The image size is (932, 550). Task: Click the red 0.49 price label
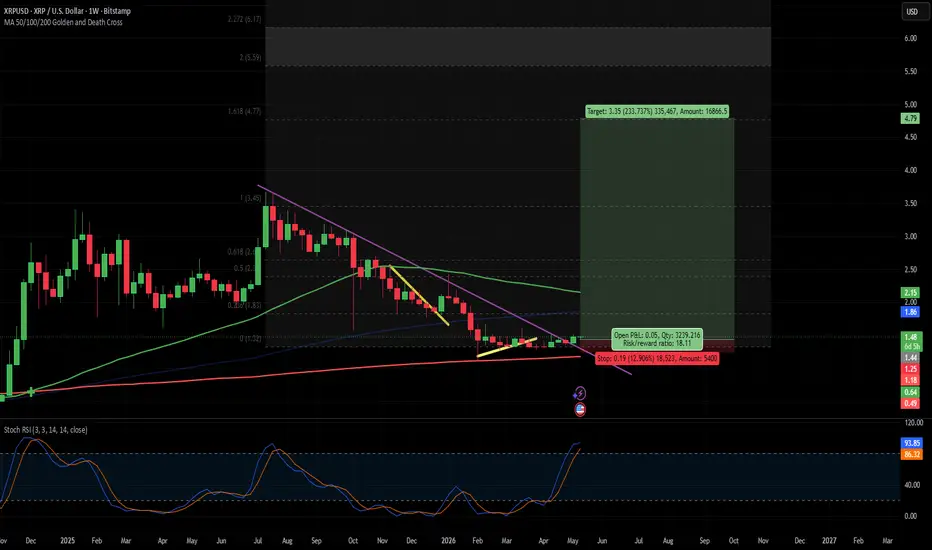(x=911, y=404)
